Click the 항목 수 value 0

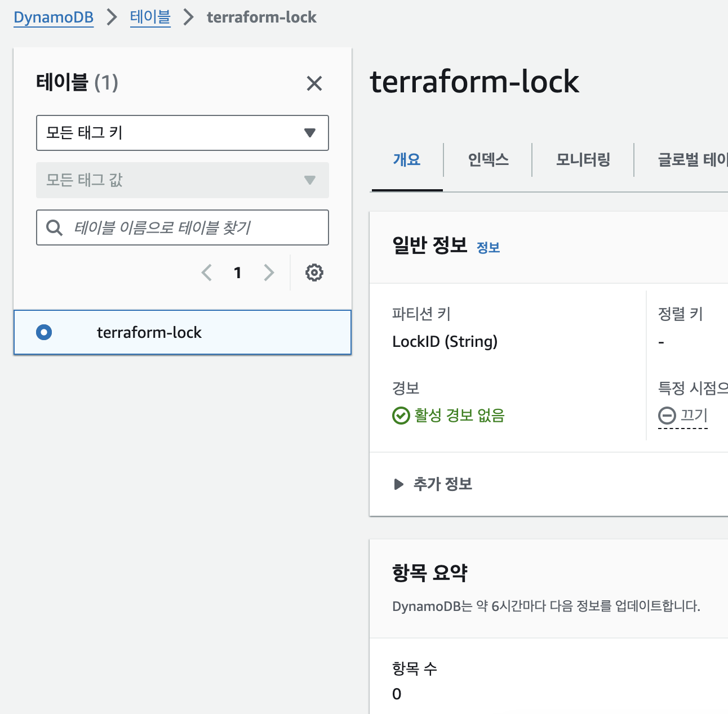tap(397, 694)
